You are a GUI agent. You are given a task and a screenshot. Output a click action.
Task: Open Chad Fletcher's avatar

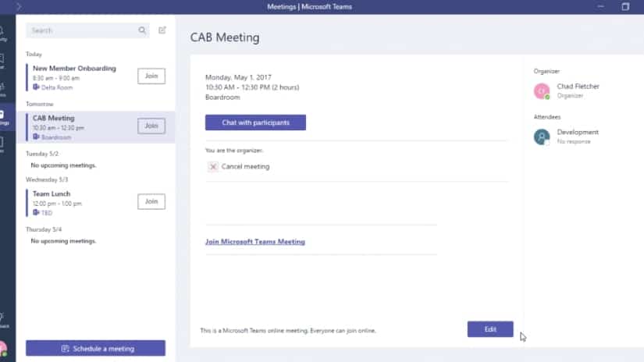pos(542,91)
